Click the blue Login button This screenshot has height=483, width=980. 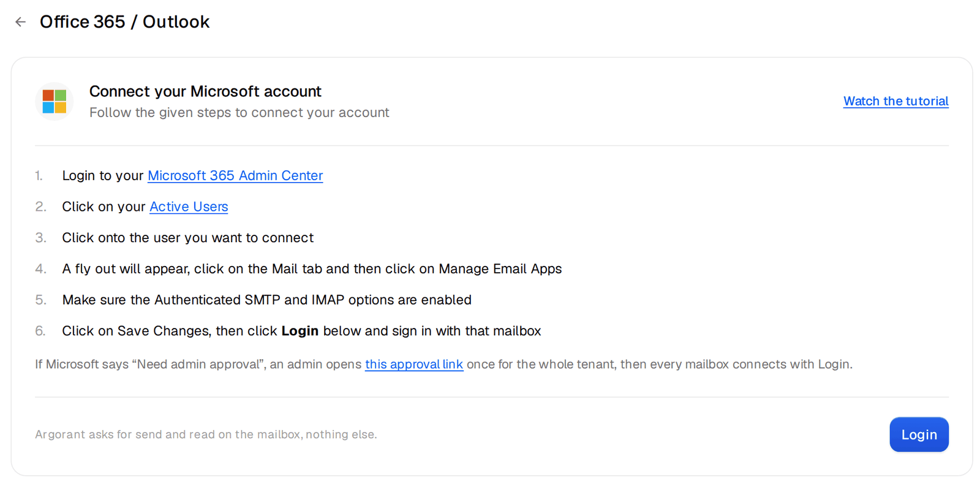click(919, 435)
